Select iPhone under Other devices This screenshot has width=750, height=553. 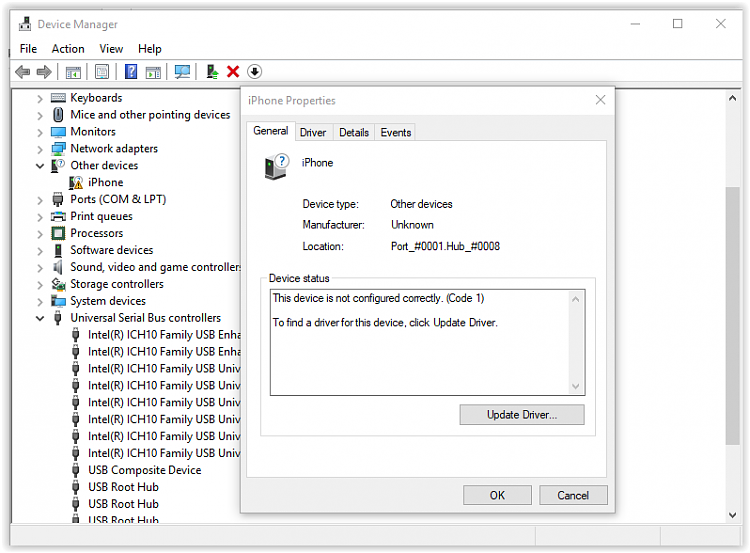coord(106,183)
